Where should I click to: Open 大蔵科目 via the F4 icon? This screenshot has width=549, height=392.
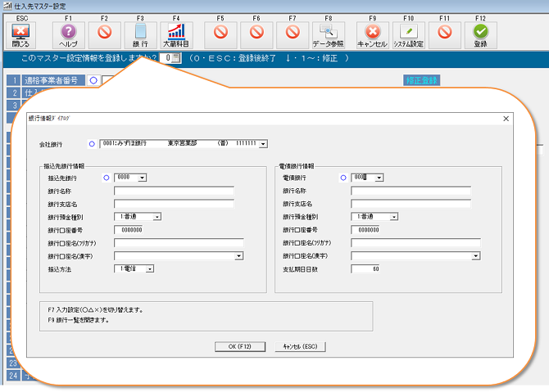pos(175,33)
